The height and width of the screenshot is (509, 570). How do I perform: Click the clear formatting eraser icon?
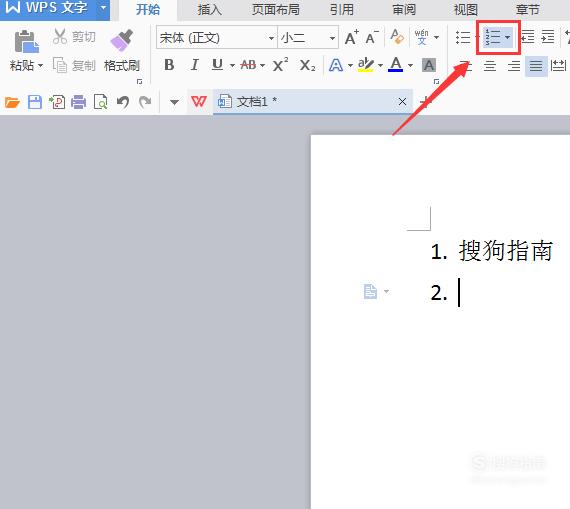tap(397, 37)
